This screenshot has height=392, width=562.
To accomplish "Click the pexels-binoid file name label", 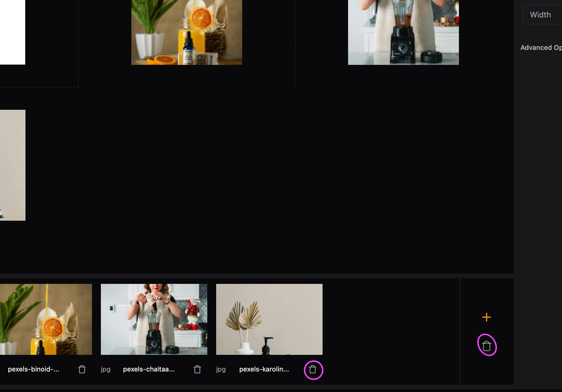I will tap(34, 369).
